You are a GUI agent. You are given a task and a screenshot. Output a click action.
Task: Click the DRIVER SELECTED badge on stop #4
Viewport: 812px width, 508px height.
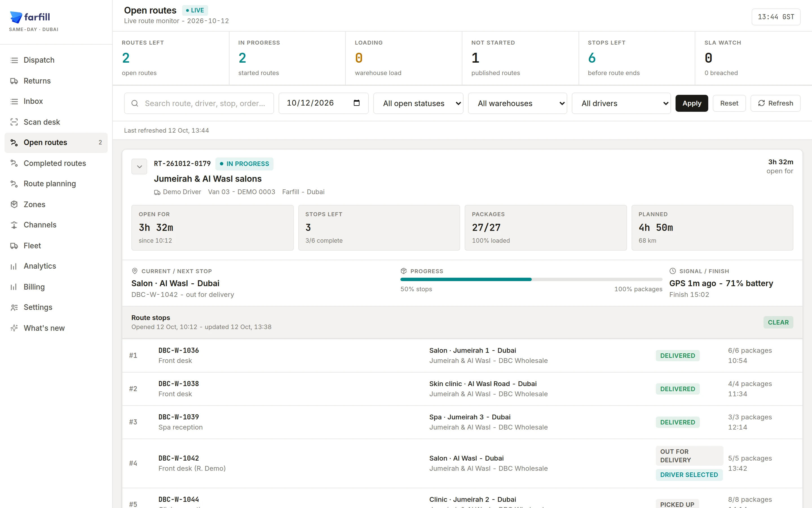[689, 475]
